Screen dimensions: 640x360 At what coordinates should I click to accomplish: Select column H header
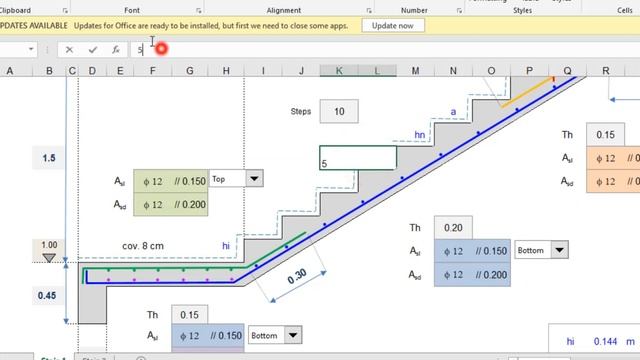click(226, 71)
